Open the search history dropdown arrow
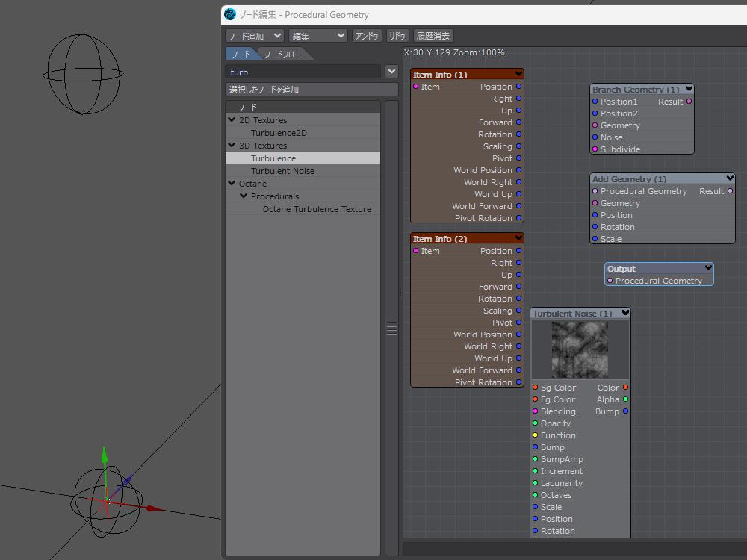 [391, 72]
